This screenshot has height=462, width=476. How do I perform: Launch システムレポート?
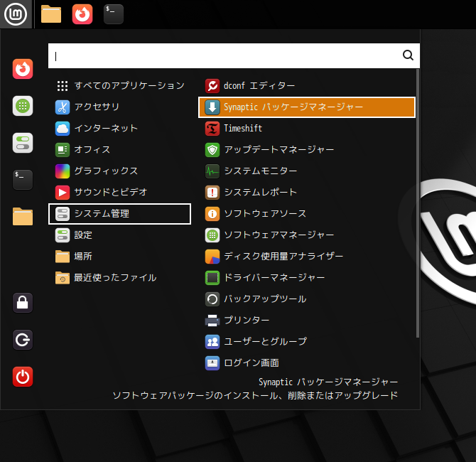click(307, 193)
